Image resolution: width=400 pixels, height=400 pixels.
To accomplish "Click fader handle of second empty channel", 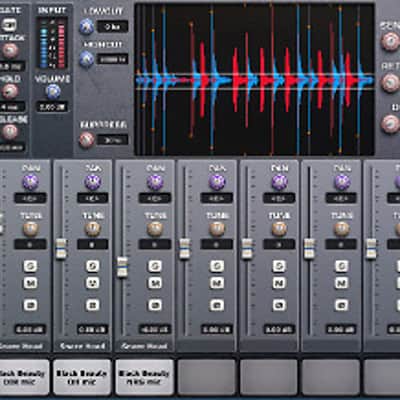I will coord(247,249).
